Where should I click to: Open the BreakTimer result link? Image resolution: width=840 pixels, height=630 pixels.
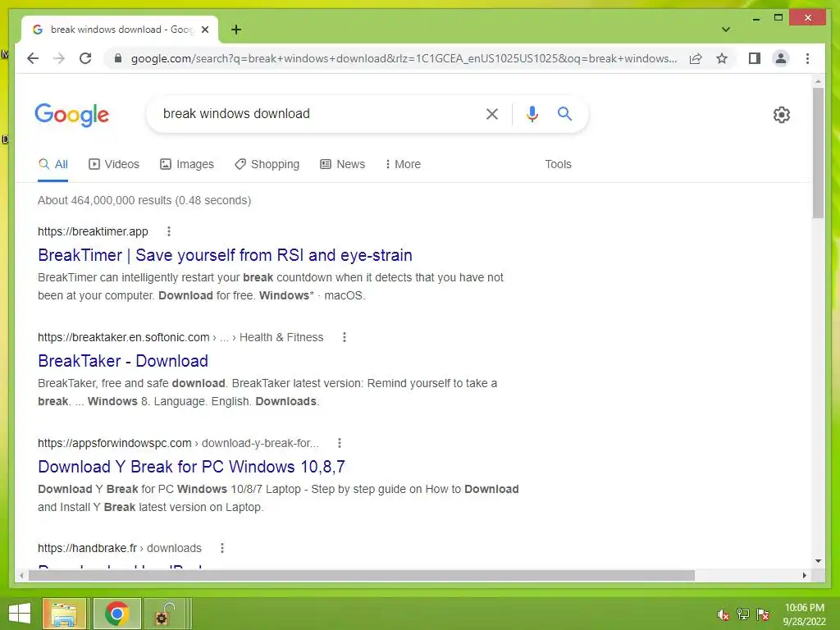(x=225, y=256)
